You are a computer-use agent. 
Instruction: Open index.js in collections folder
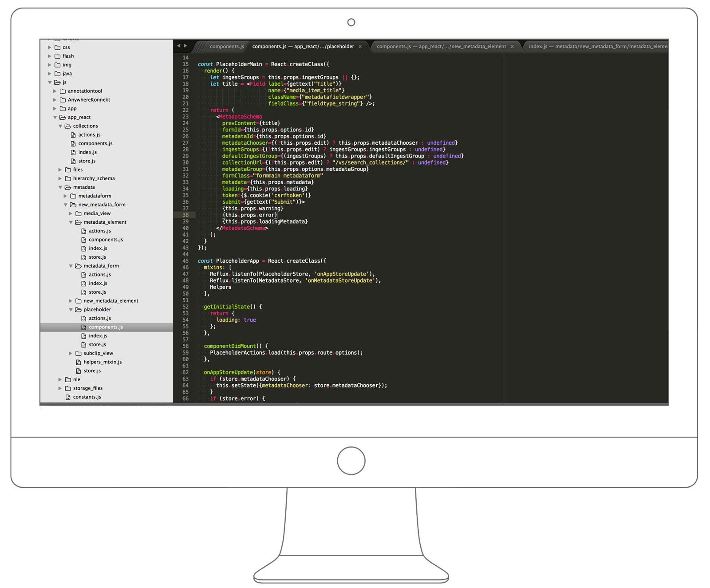(87, 152)
